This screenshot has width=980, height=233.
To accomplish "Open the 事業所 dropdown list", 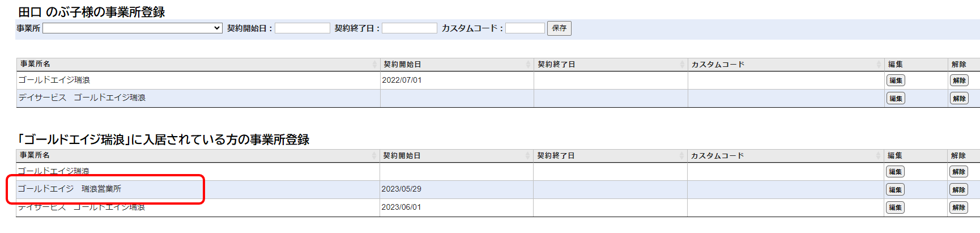I will click(132, 28).
